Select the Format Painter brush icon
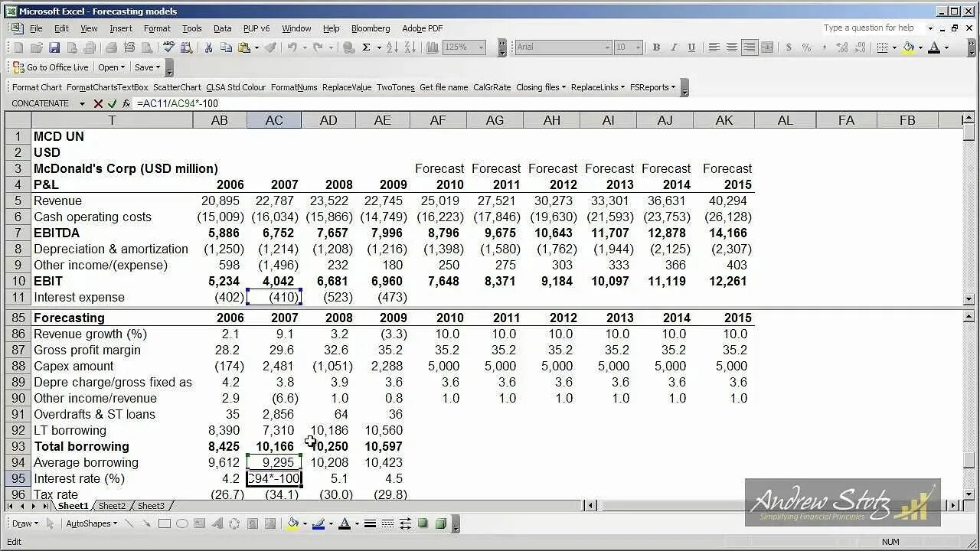Screen dimensions: 980x551 [x=270, y=47]
